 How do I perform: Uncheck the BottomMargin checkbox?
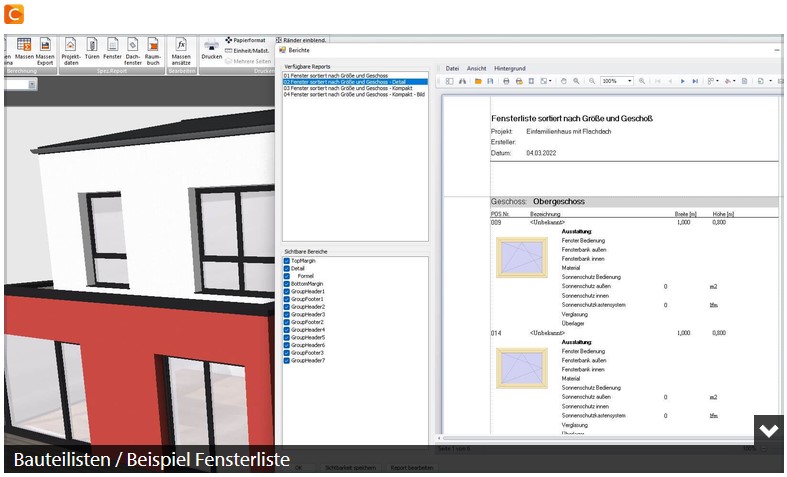click(287, 284)
